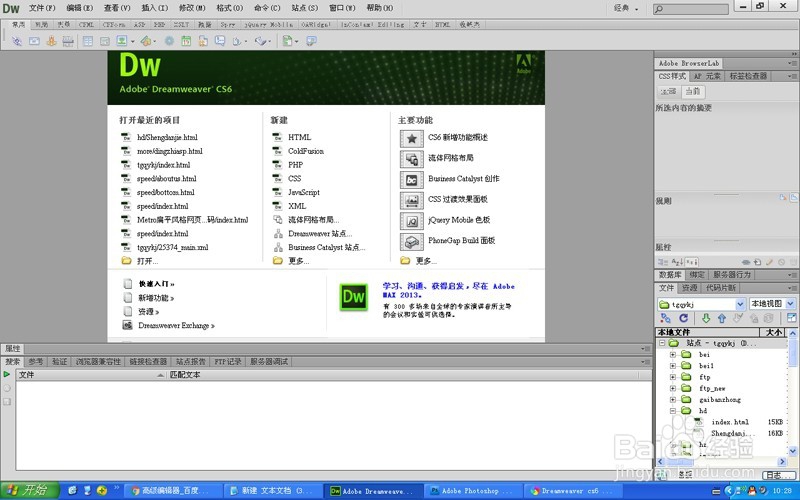Screen dimensions: 800x500
Task: Expand the gaibanzhong folder
Action: [x=672, y=399]
